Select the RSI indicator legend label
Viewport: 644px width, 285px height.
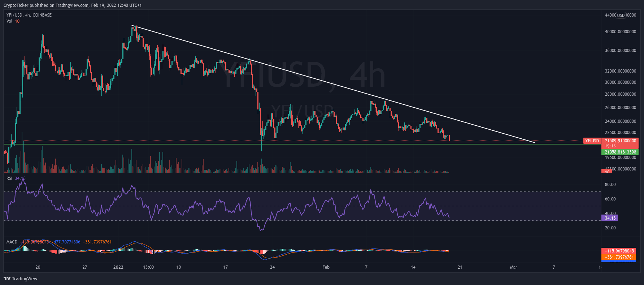pyautogui.click(x=9, y=178)
